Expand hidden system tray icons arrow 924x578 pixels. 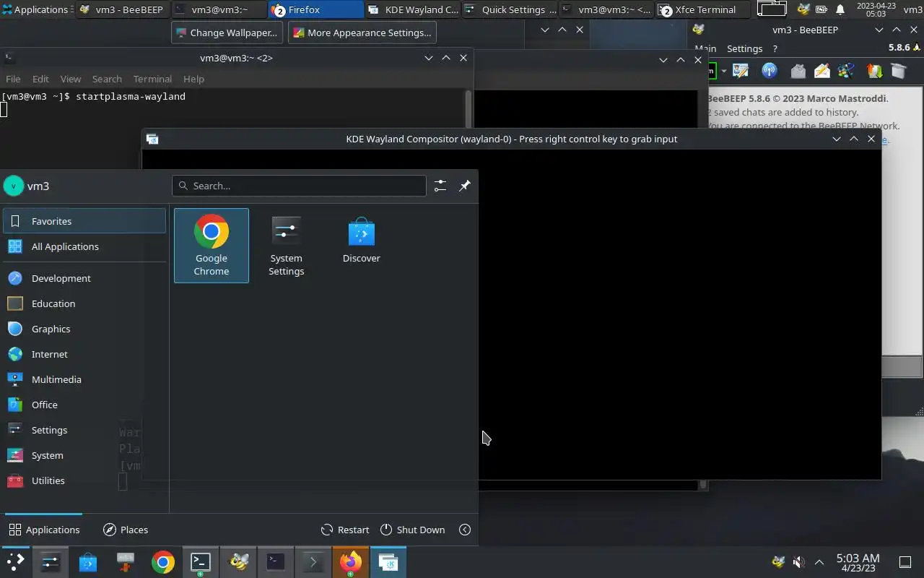tap(819, 562)
